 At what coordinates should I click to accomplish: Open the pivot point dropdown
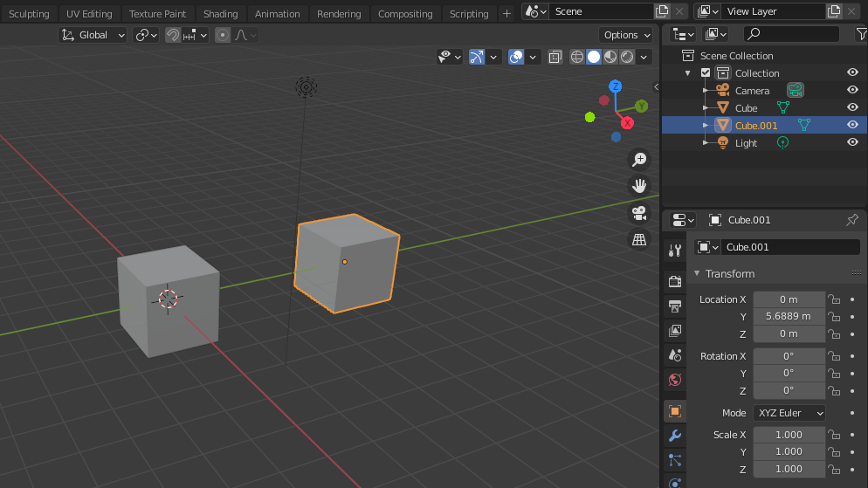146,35
